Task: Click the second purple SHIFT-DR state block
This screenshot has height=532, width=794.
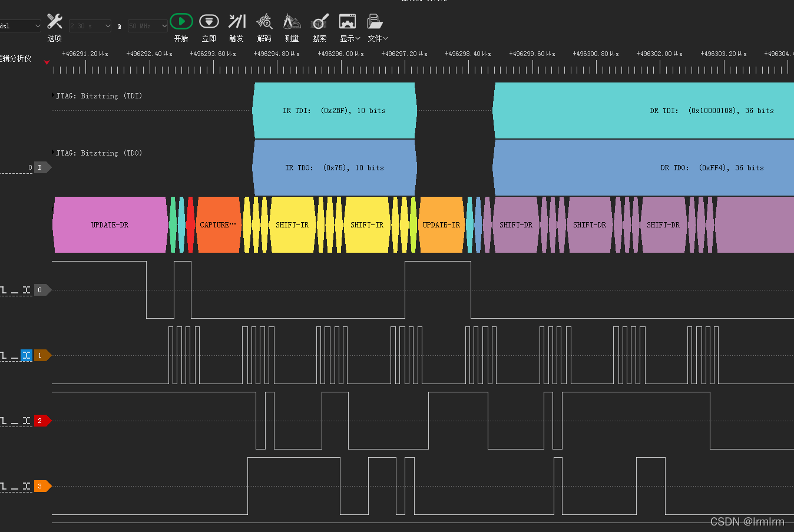Action: (590, 224)
